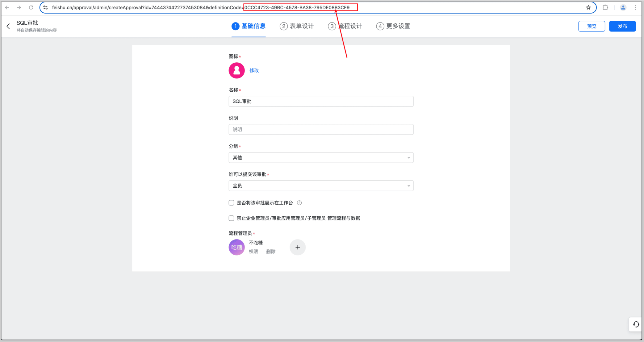The image size is (644, 342).
Task: Click the browser reload button
Action: (x=31, y=7)
